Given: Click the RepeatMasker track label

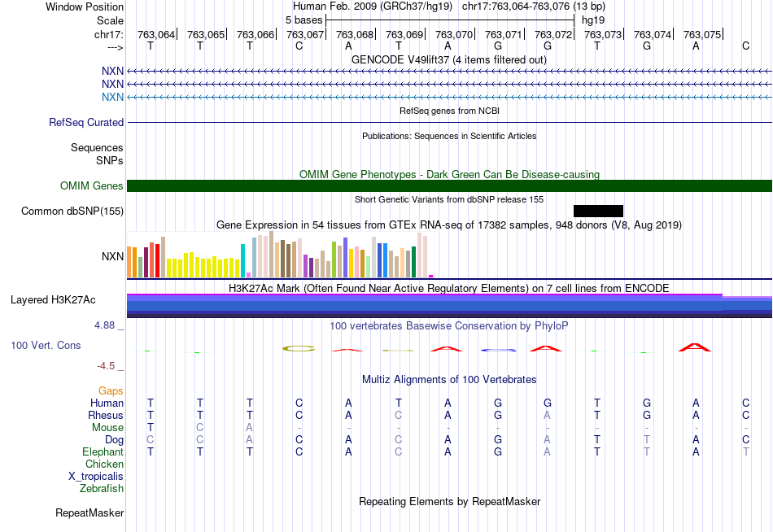Looking at the screenshot, I should [x=90, y=513].
